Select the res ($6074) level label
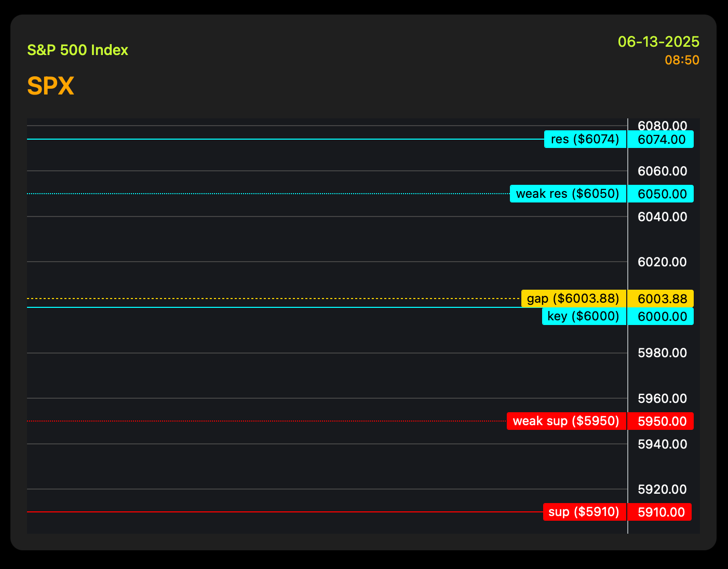 [x=585, y=139]
